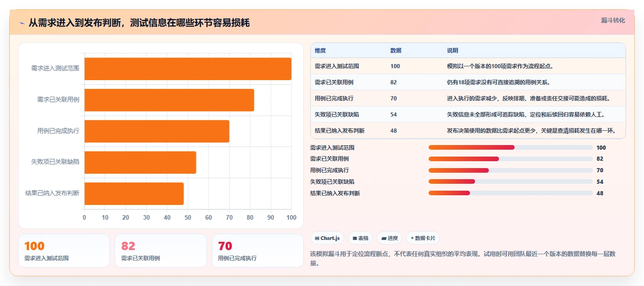Image resolution: width=644 pixels, height=286 pixels.
Task: Click the progress value 48 beside the progress bar
Action: (x=600, y=193)
